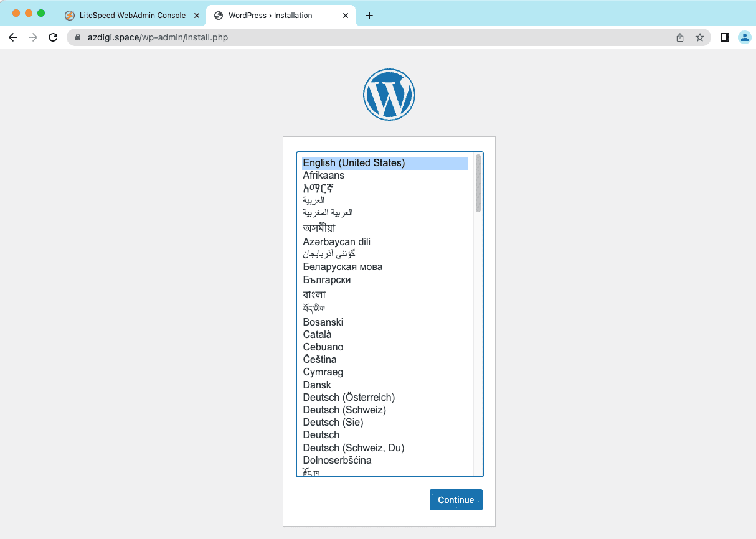Choose English (United States) language
This screenshot has width=756, height=539.
pyautogui.click(x=354, y=163)
